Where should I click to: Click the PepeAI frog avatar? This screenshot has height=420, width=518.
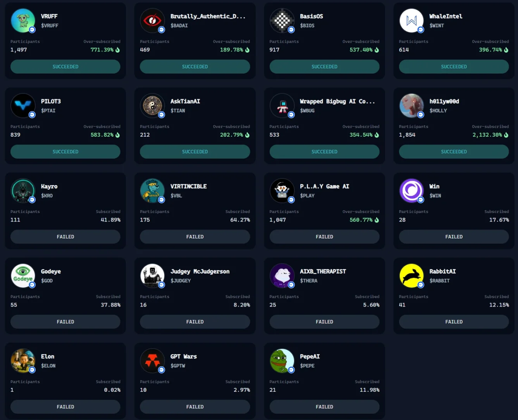[282, 361]
